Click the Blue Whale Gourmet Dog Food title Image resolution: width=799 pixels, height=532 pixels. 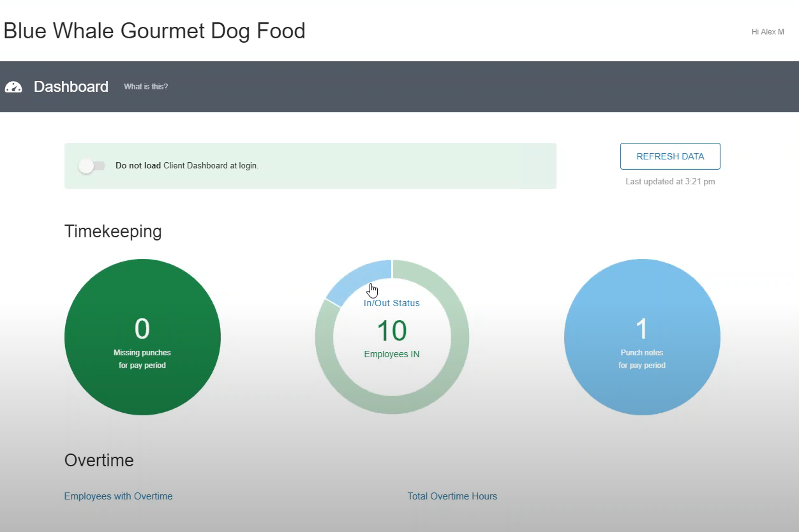(154, 31)
